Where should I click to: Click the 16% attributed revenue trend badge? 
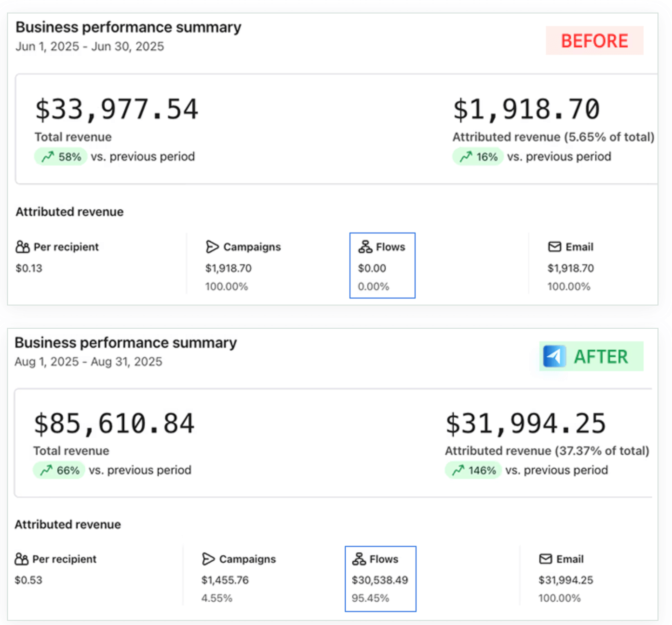point(478,157)
